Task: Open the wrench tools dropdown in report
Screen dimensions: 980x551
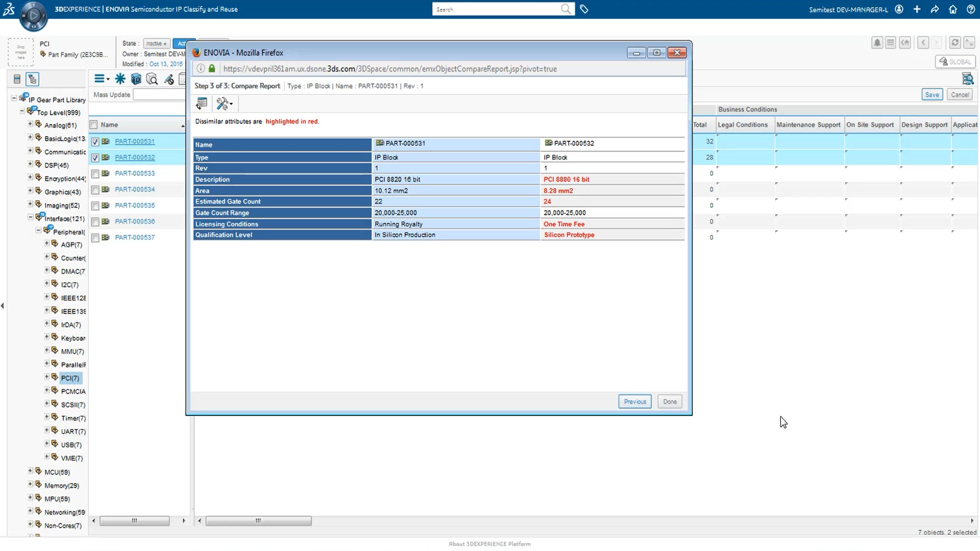Action: click(224, 104)
